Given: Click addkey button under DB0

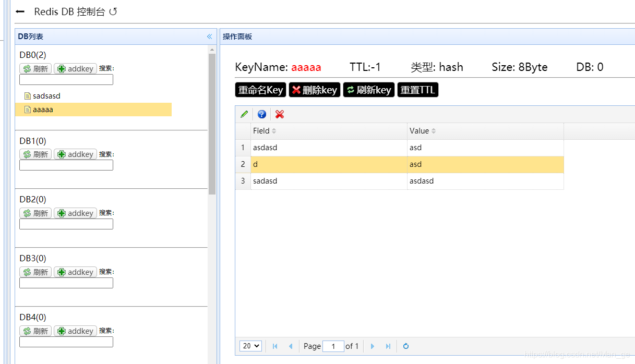Looking at the screenshot, I should tap(75, 69).
